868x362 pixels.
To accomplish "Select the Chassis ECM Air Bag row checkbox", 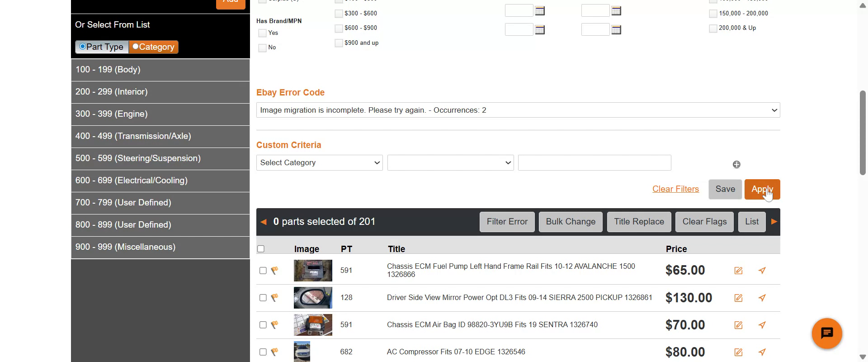I will [263, 325].
